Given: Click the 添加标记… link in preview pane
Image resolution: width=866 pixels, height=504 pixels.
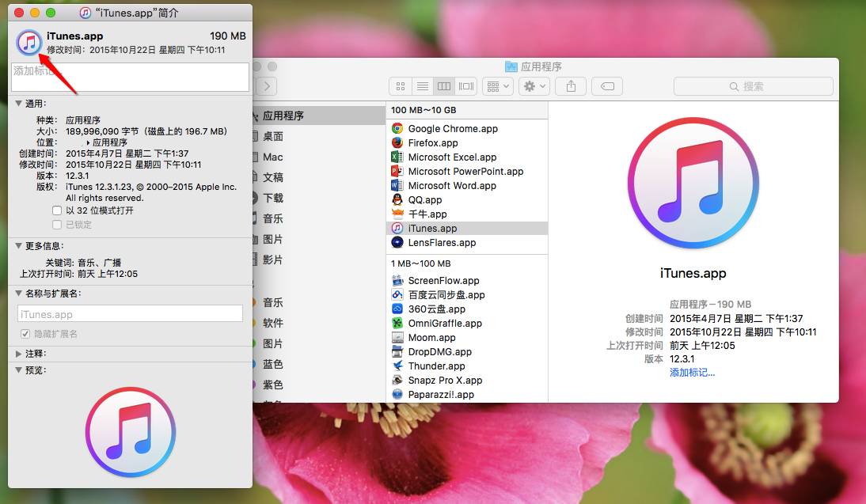Looking at the screenshot, I should pos(692,372).
